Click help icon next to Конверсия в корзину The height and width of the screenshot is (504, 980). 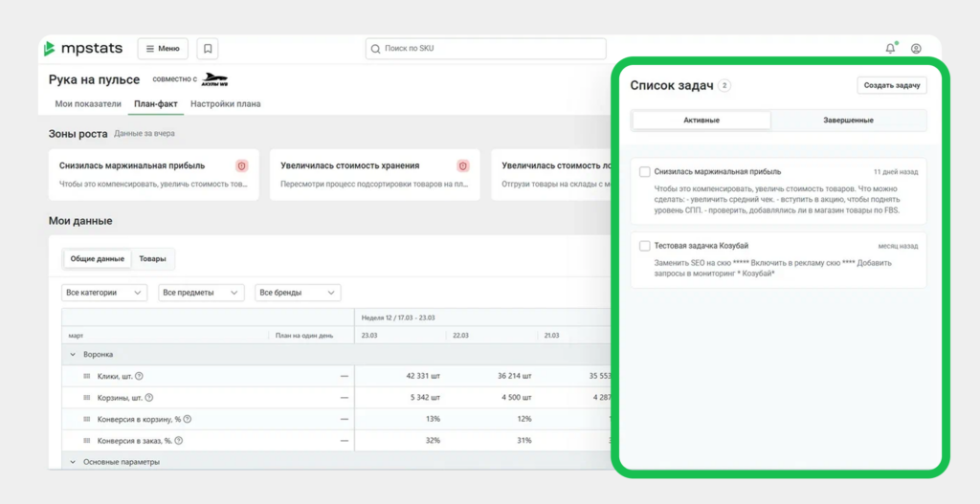[188, 419]
